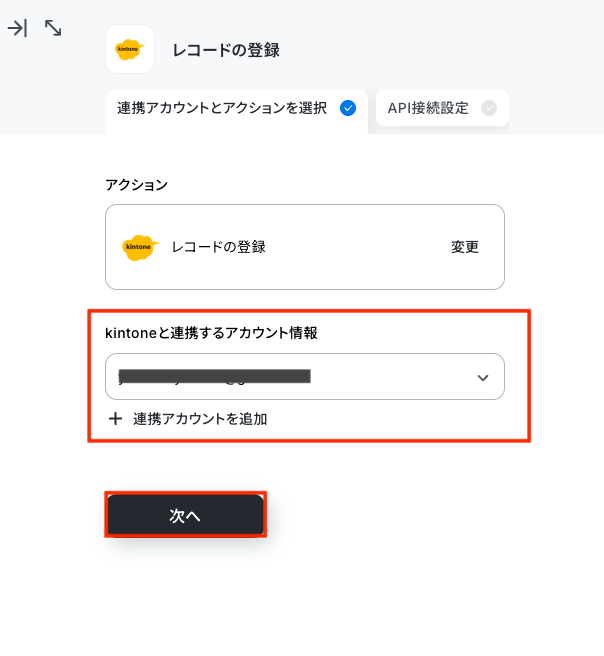
Task: Click 変更 to change the action
Action: point(465,247)
